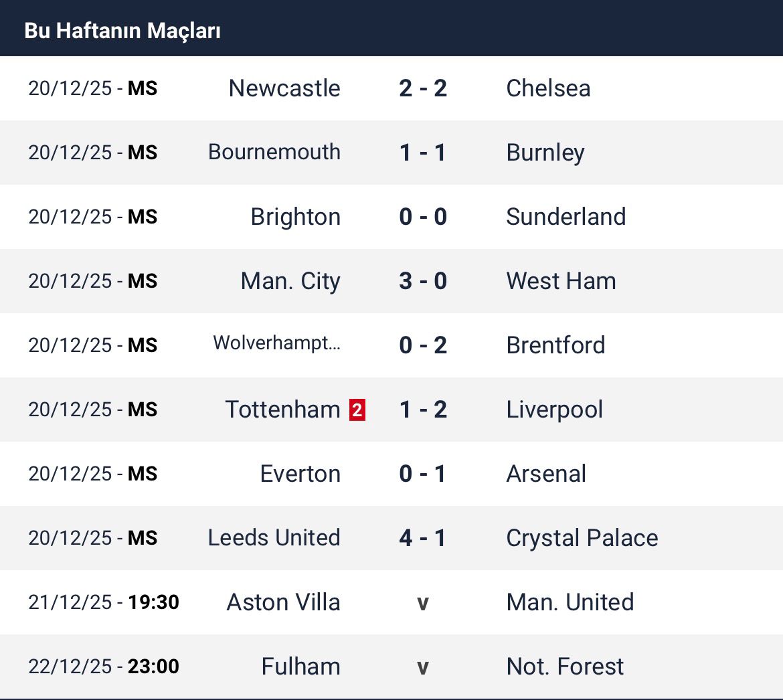Click the Brighton–Sunderland 0 - 0 score
This screenshot has width=783, height=700.
[x=422, y=217]
